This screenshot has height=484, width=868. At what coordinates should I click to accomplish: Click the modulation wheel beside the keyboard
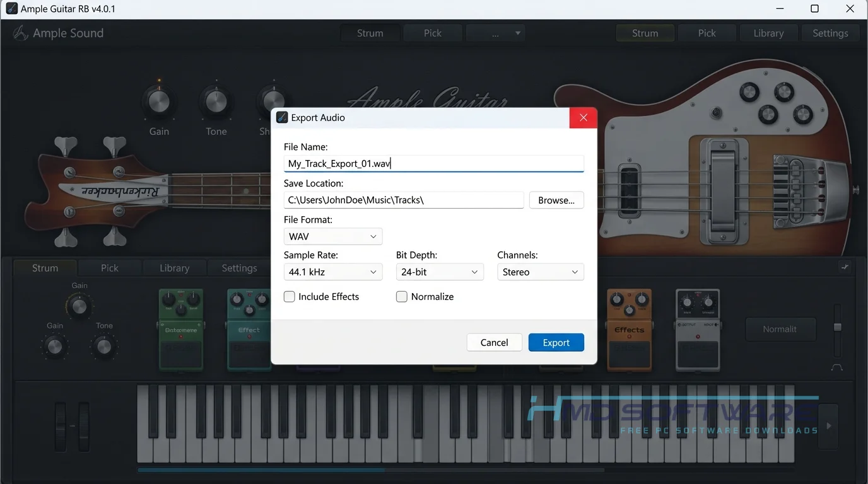point(83,427)
